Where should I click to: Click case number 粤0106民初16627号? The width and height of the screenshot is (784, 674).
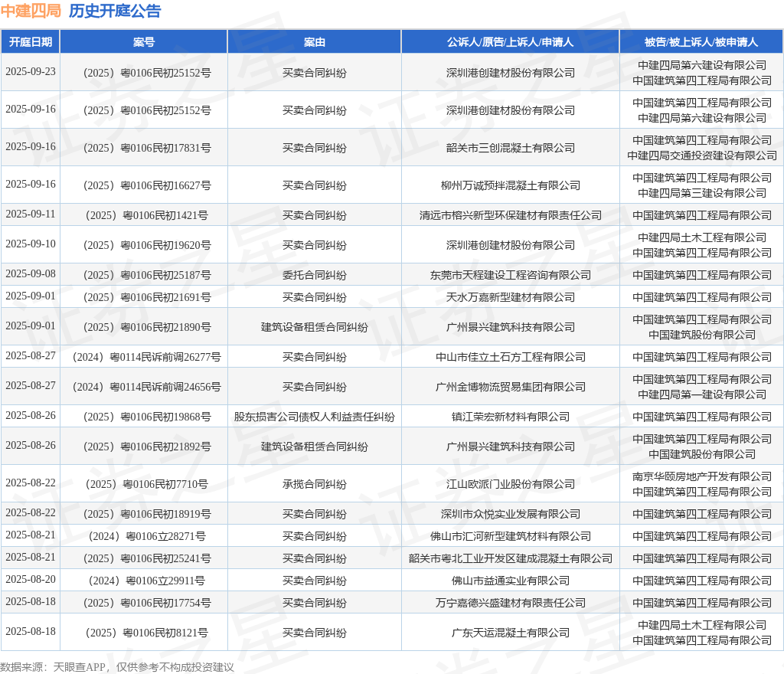[x=166, y=185]
